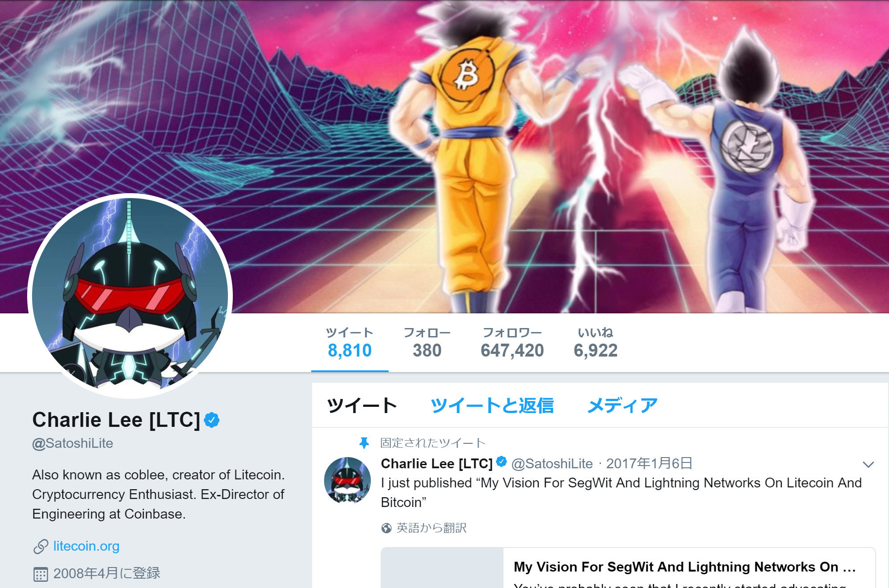Click the small avatar in pinned tweet

[x=347, y=480]
